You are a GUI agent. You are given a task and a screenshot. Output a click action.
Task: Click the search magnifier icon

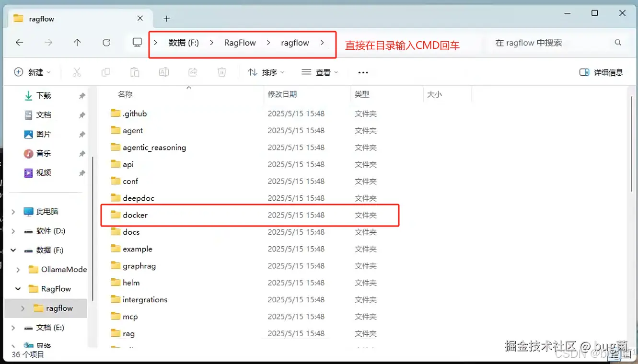618,43
